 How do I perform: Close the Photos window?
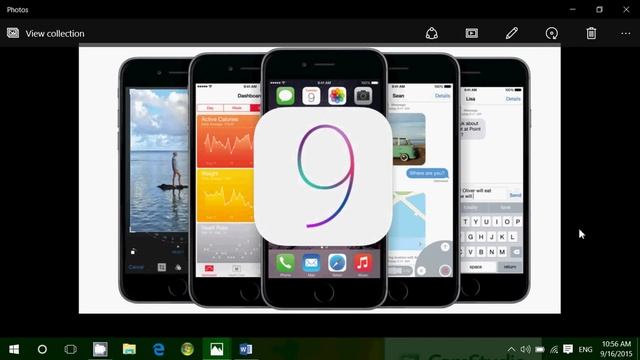coord(626,9)
